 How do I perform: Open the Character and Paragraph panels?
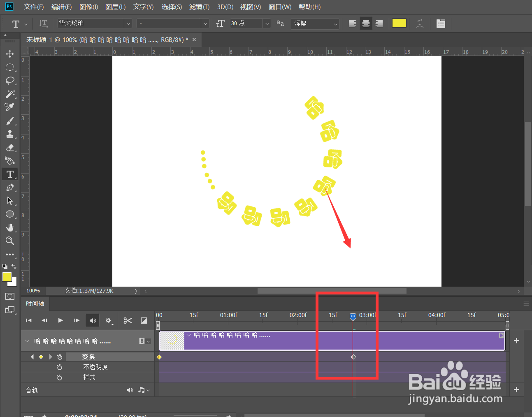coord(441,23)
